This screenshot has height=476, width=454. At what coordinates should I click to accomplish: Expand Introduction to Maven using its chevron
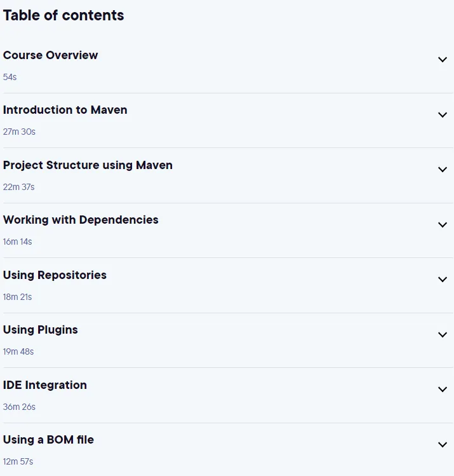tap(443, 115)
